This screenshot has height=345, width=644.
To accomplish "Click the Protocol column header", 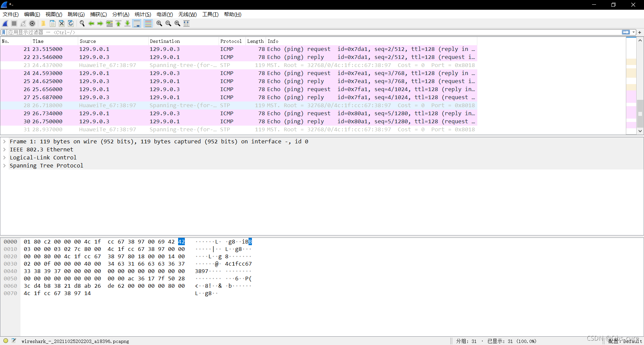I will click(231, 41).
